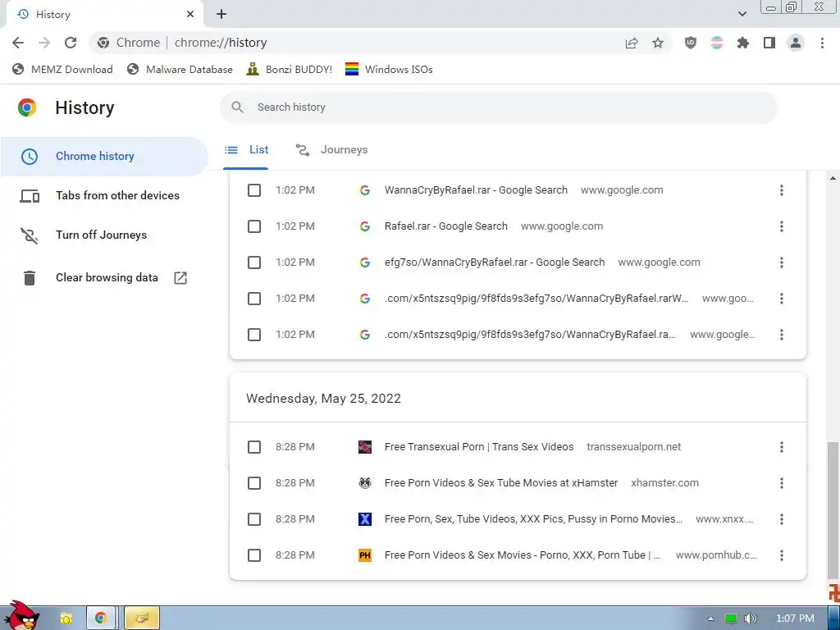Open actions menu for xhamster.com entry
This screenshot has width=840, height=630.
[x=782, y=483]
